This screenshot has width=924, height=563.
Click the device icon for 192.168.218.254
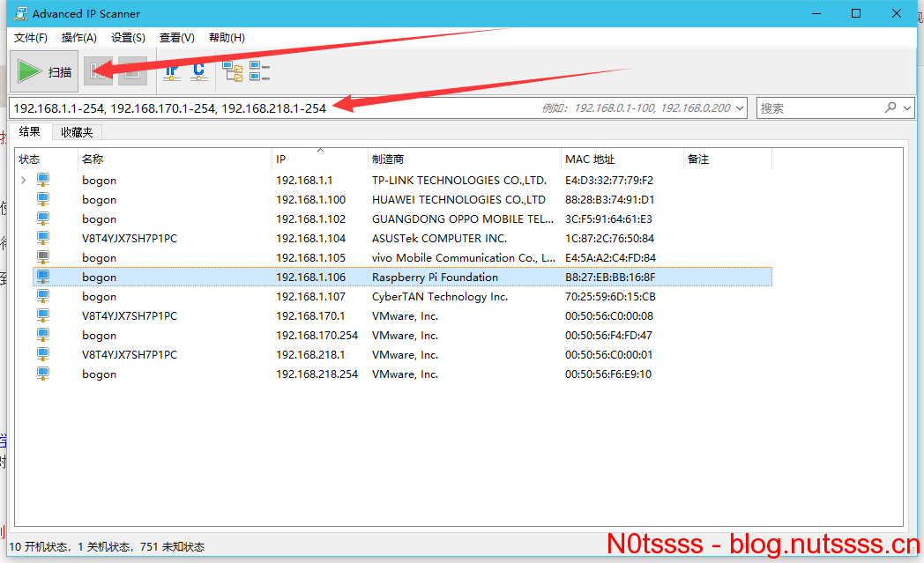click(x=43, y=374)
